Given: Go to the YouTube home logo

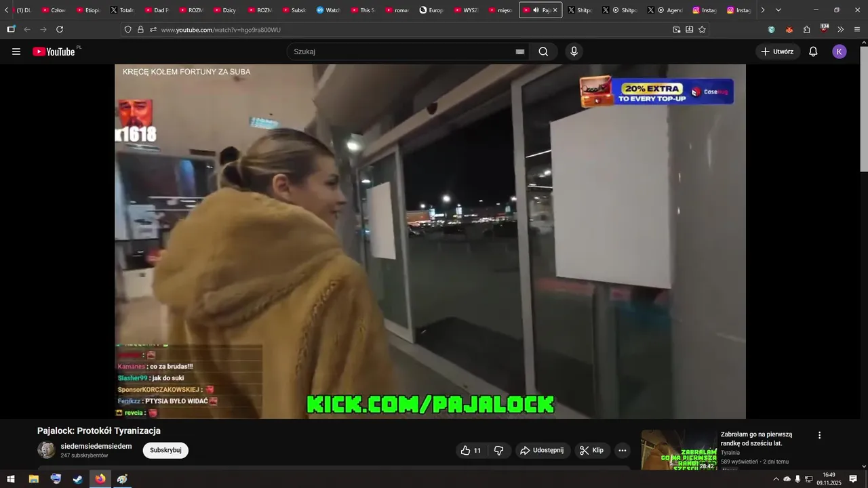Looking at the screenshot, I should pyautogui.click(x=54, y=52).
